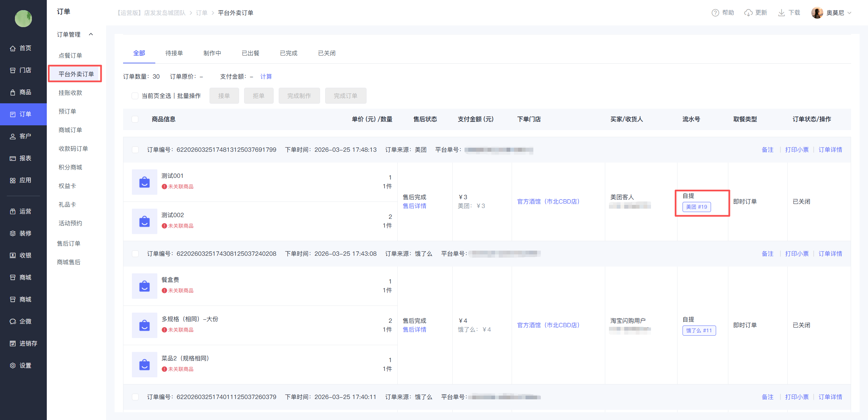Click the 美团 #19 serial number tag
868x420 pixels.
(x=696, y=207)
